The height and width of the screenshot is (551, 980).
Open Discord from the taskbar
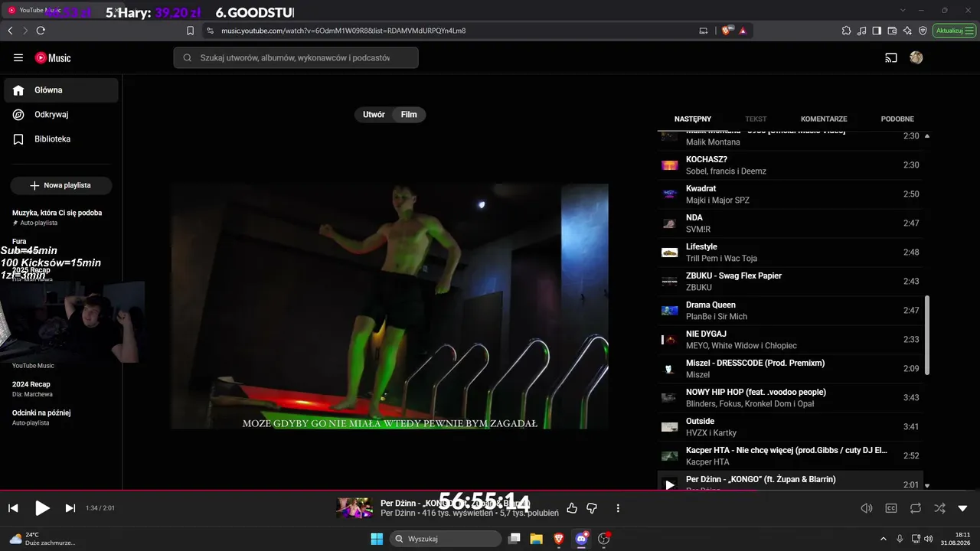tap(581, 539)
